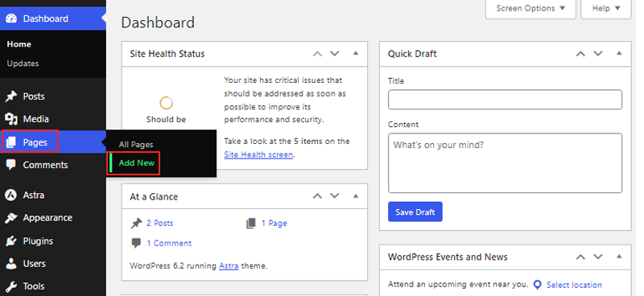Screen dimensions: 644x296
Task: Open the 1 Comment link
Action: 169,244
